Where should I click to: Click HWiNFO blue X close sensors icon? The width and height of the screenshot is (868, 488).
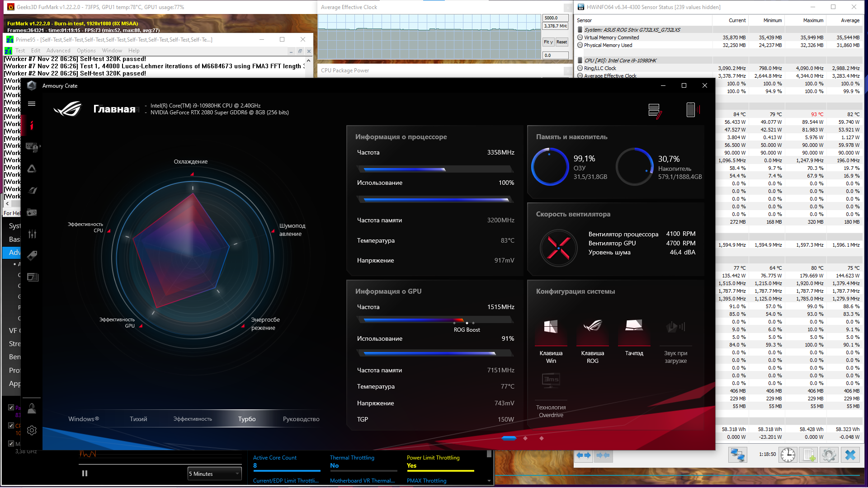(850, 455)
